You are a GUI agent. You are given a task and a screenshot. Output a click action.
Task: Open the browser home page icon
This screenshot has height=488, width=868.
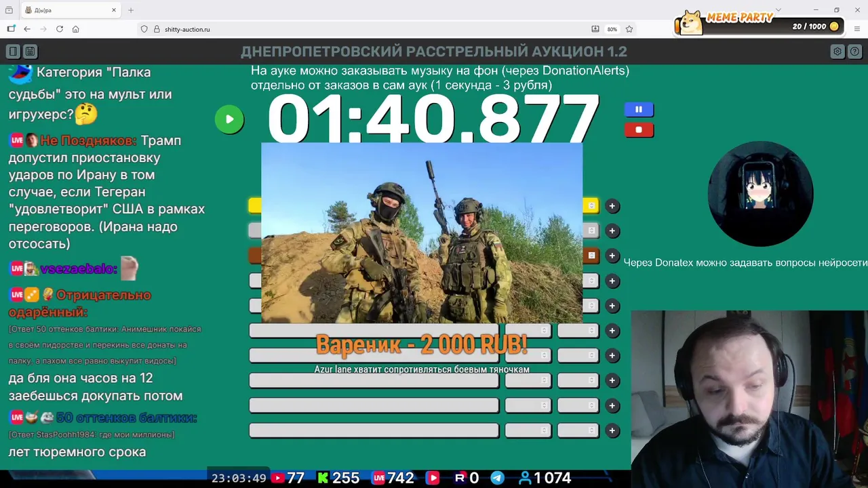click(x=76, y=29)
